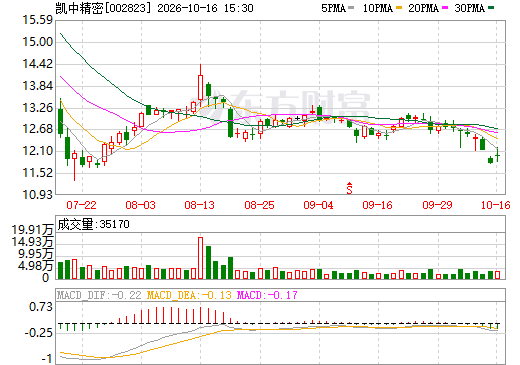Click the 4.98万 volume axis label

click(36, 266)
